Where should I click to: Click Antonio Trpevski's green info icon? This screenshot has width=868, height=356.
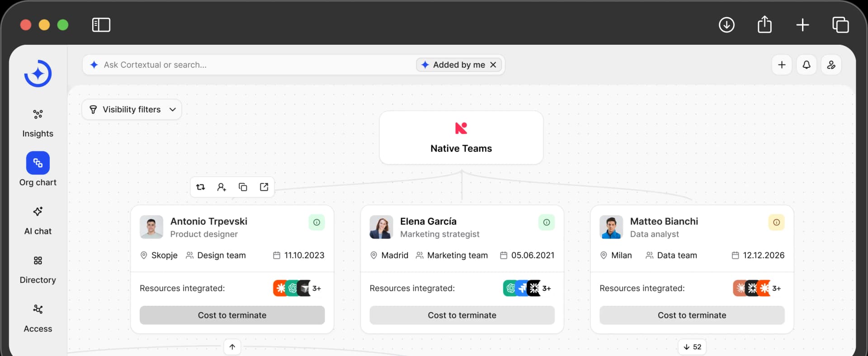point(317,222)
